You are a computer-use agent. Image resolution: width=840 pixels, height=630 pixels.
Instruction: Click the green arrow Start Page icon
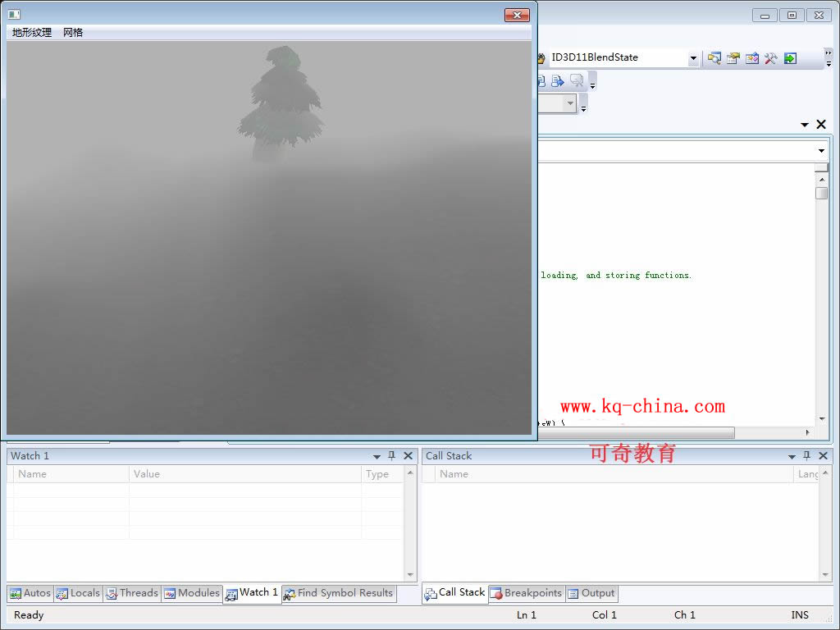coord(790,58)
